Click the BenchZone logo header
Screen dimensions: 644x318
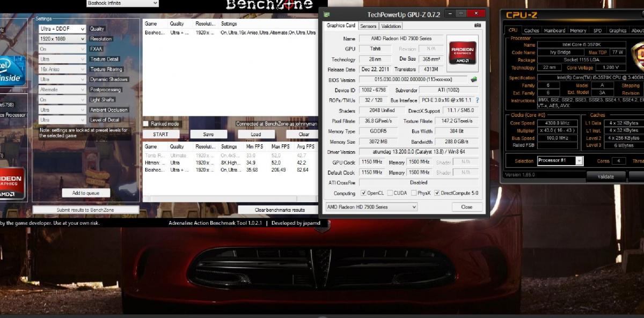point(269,5)
